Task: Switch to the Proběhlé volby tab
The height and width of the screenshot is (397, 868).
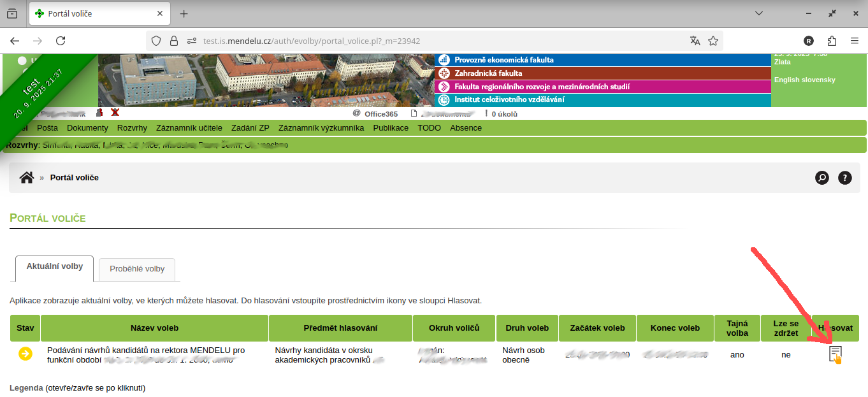Action: (x=137, y=269)
